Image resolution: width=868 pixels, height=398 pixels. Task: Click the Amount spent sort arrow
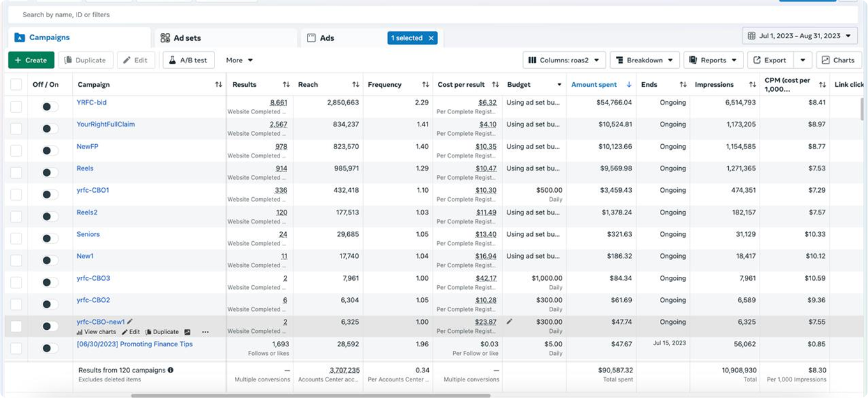pyautogui.click(x=629, y=84)
